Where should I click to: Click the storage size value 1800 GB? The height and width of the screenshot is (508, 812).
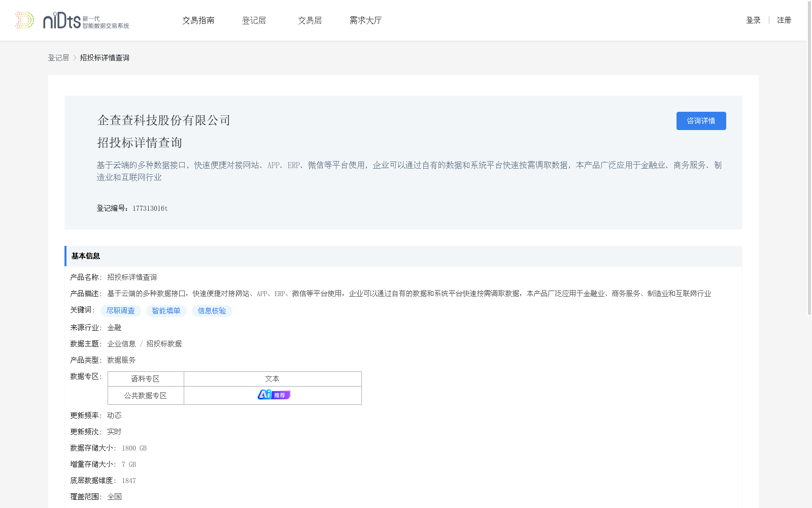pyautogui.click(x=134, y=448)
